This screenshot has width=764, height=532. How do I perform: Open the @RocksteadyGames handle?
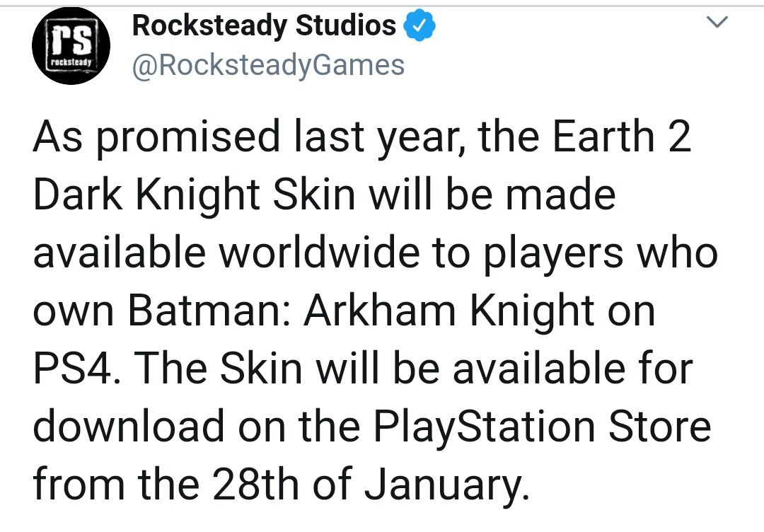pos(269,64)
